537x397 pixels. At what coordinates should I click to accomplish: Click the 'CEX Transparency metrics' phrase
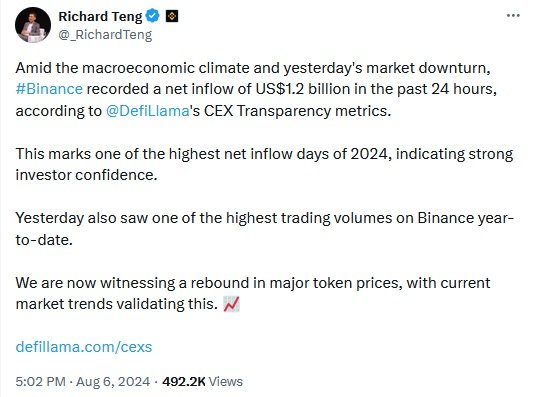click(297, 111)
